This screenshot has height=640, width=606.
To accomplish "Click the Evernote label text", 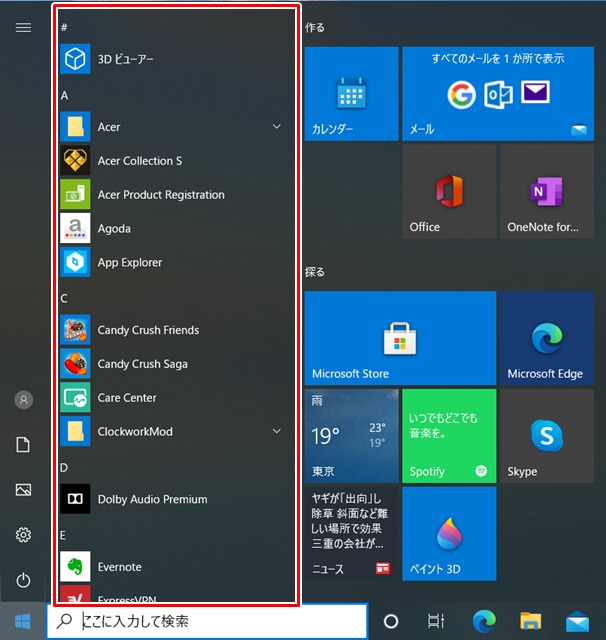I will point(120,567).
